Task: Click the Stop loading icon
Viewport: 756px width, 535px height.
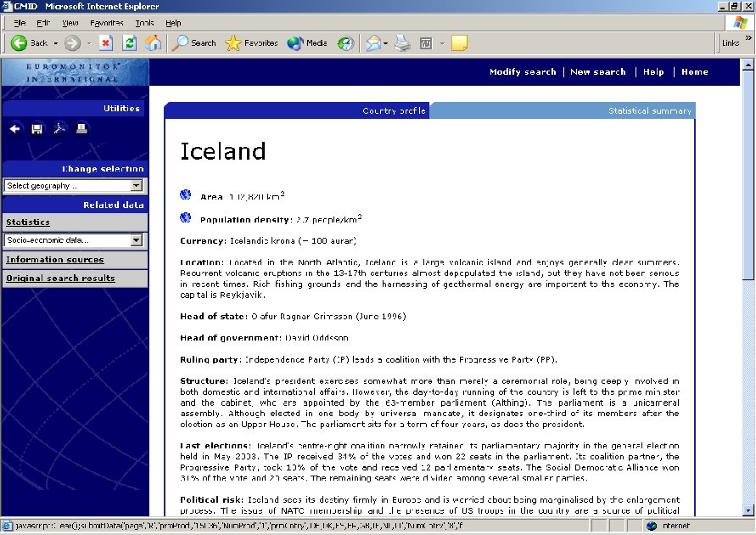Action: tap(105, 43)
